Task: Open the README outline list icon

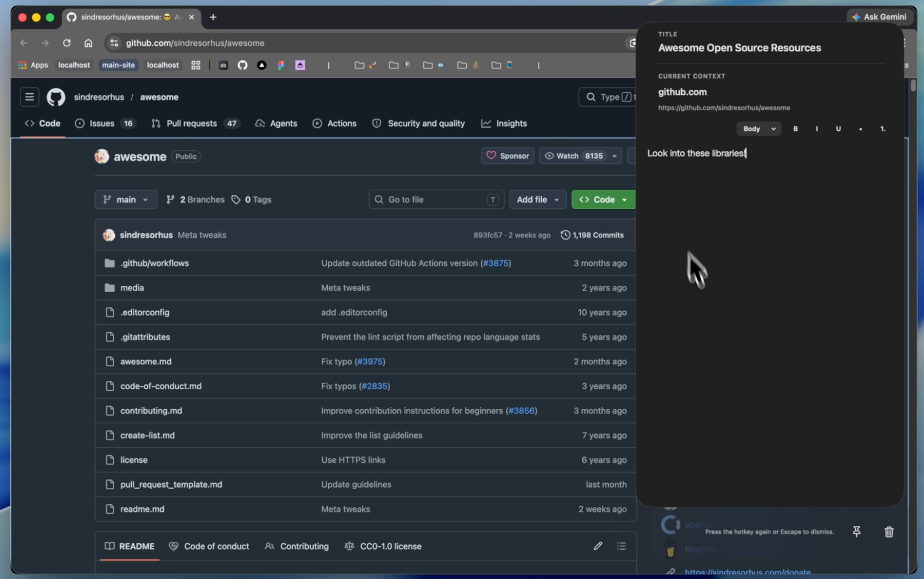Action: [621, 546]
